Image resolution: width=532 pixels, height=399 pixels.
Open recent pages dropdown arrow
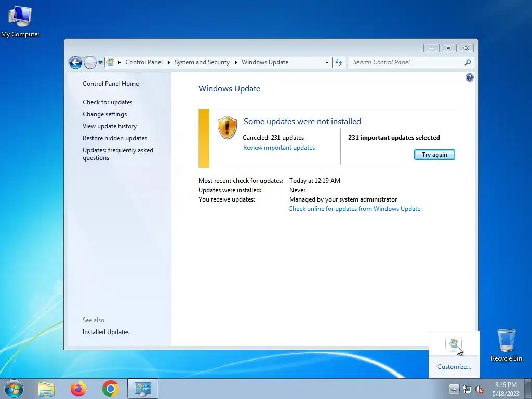(x=100, y=63)
